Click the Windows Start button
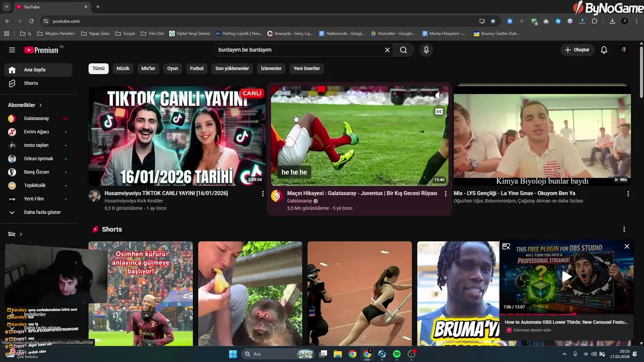Screen dimensions: 644x362 pyautogui.click(x=233, y=354)
